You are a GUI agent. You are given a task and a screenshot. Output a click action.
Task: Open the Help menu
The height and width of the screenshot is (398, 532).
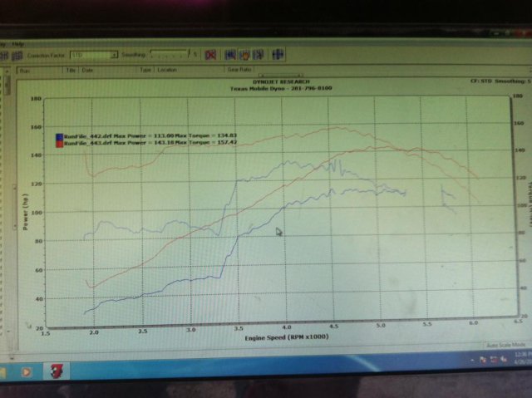point(17,43)
